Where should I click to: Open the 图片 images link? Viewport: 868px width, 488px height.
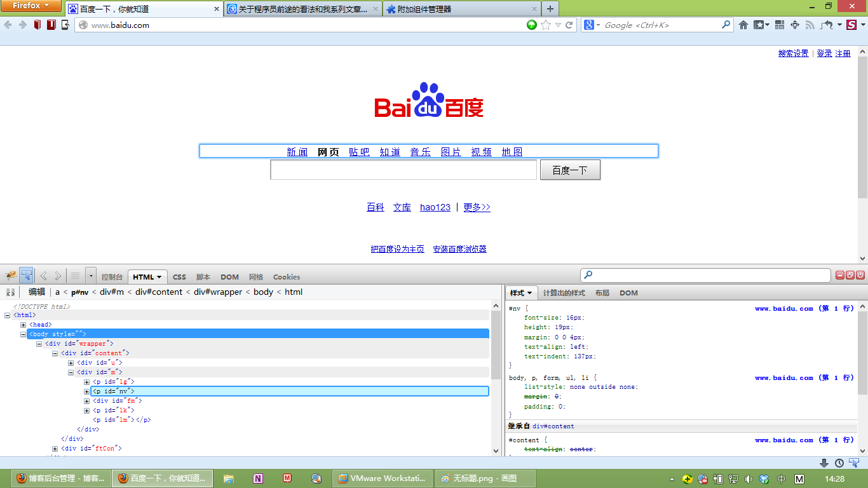point(451,152)
